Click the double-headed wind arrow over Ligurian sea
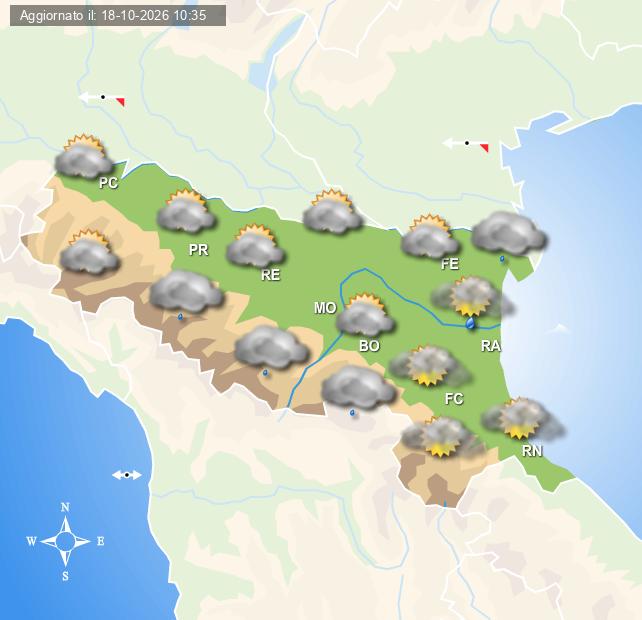Screen dimensions: 642x620 point(127,475)
